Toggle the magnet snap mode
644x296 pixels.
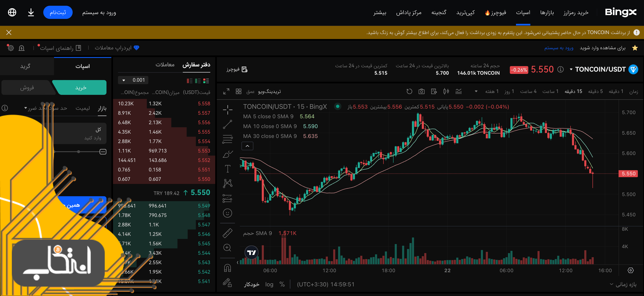click(228, 268)
